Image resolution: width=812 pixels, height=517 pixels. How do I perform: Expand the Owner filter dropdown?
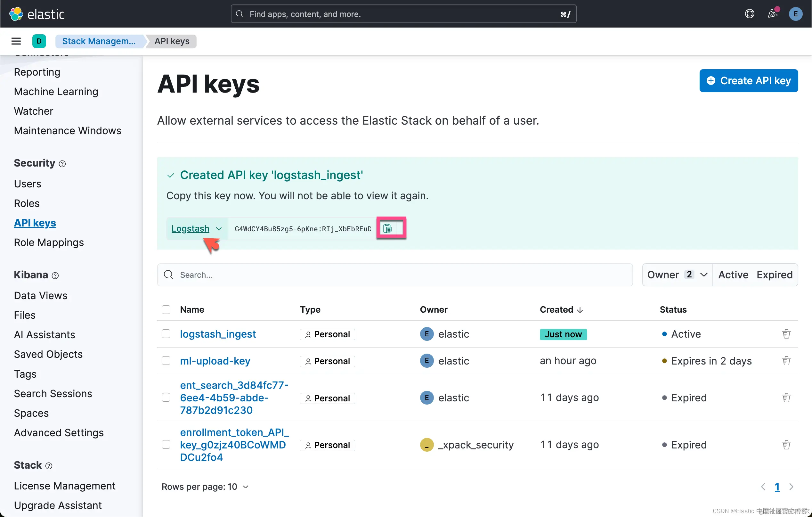pyautogui.click(x=677, y=275)
